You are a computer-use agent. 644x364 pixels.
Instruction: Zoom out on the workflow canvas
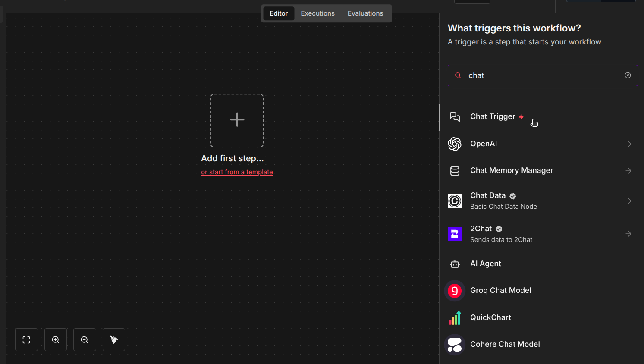(x=85, y=339)
